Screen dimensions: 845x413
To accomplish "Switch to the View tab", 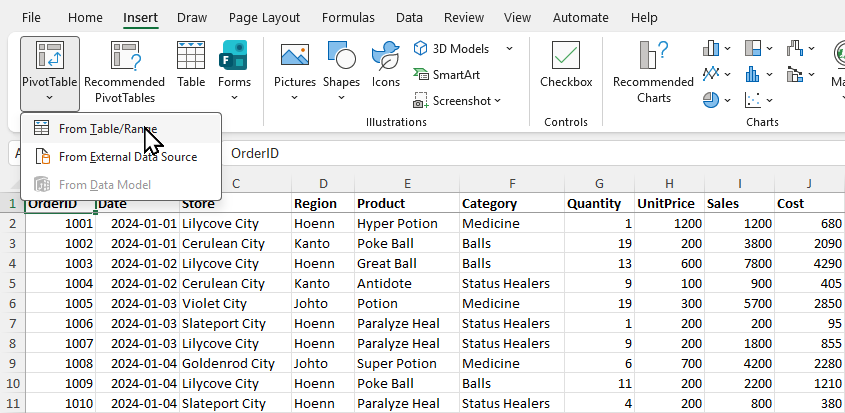I will pos(517,17).
